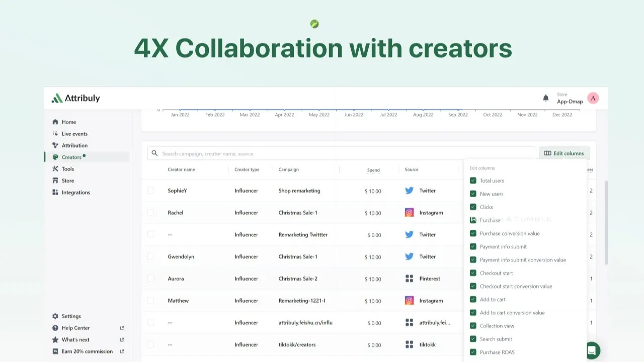
Task: Click the Home house icon
Action: point(55,122)
